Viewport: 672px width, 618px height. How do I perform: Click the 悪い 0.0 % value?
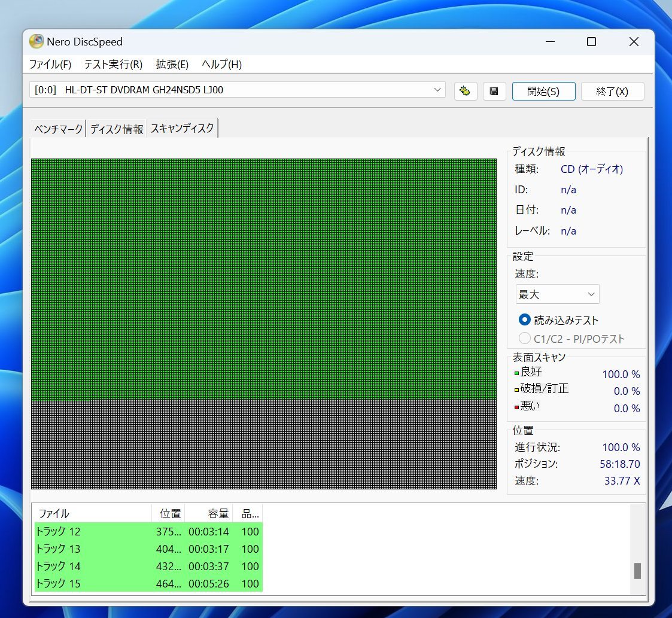627,408
